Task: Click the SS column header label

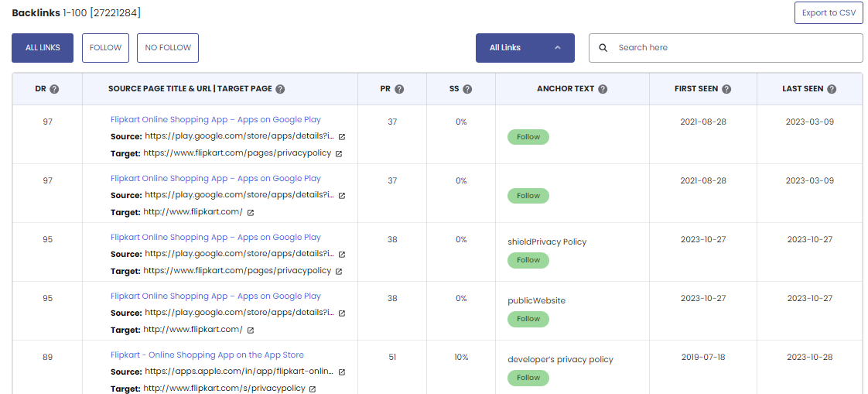Action: point(454,89)
